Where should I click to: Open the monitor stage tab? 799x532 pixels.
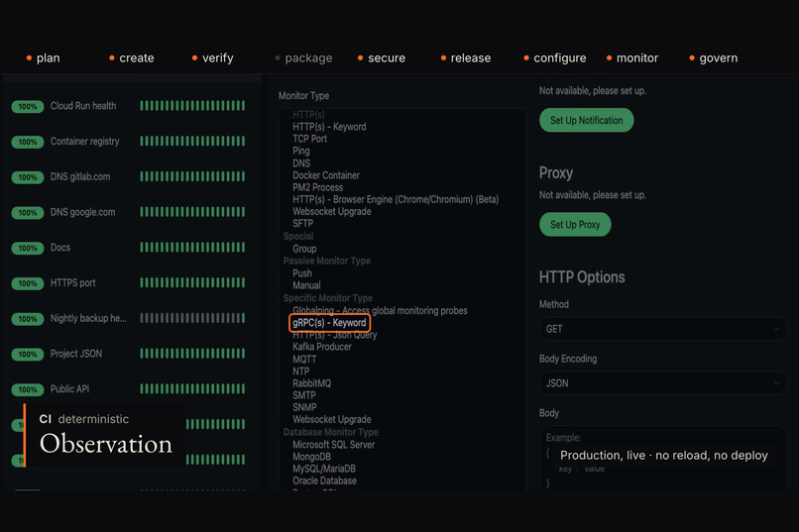coord(632,58)
